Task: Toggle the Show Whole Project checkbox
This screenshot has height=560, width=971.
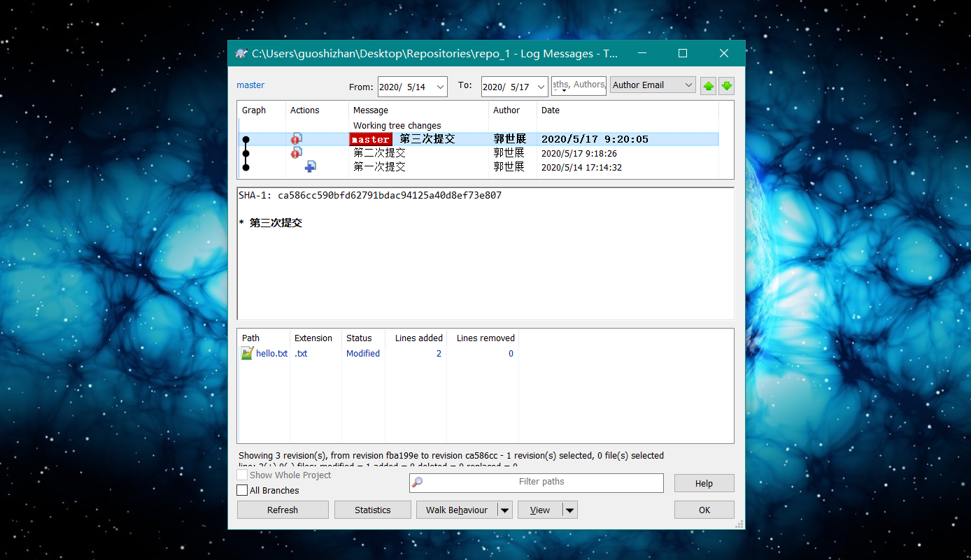Action: click(x=243, y=475)
